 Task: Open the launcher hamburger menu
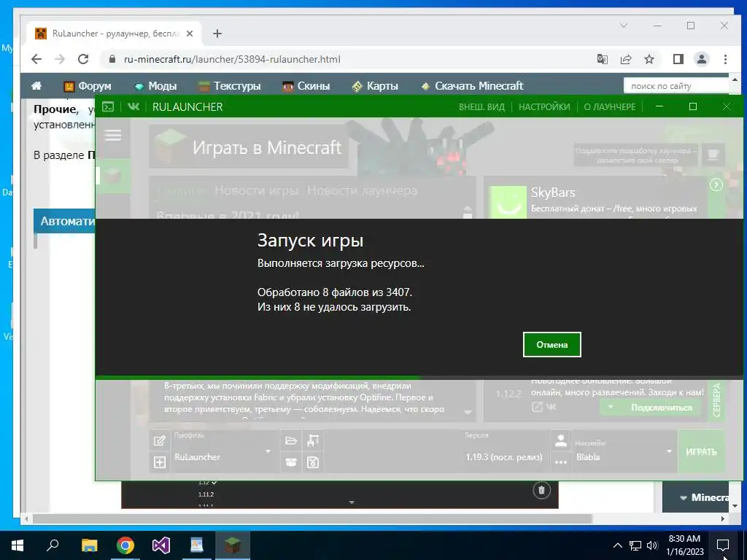point(113,136)
